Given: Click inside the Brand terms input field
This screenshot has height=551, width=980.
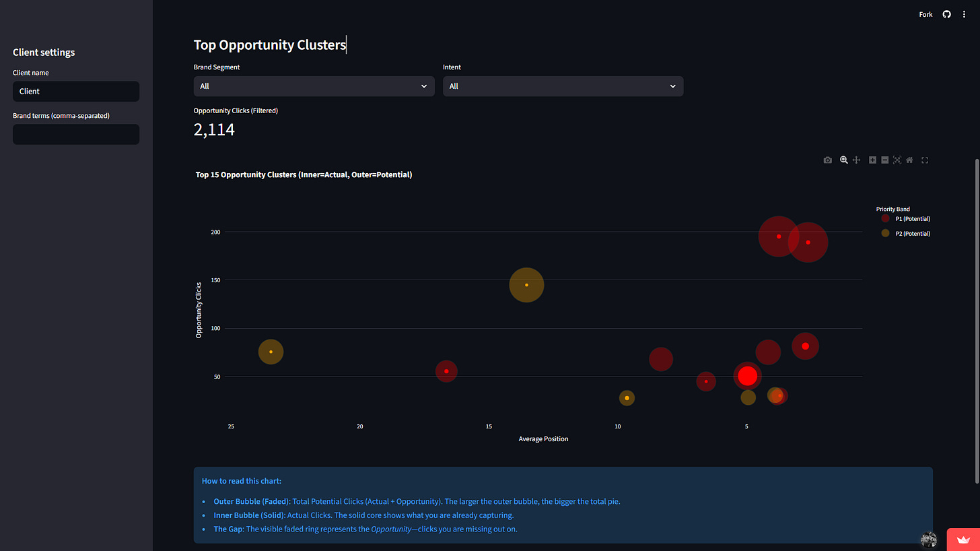Looking at the screenshot, I should pos(75,134).
